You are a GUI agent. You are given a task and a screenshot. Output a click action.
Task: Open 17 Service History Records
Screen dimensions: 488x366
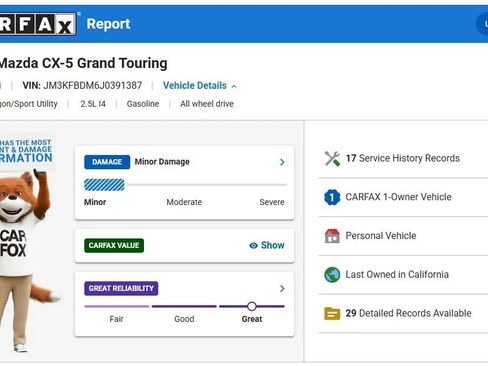pos(403,158)
